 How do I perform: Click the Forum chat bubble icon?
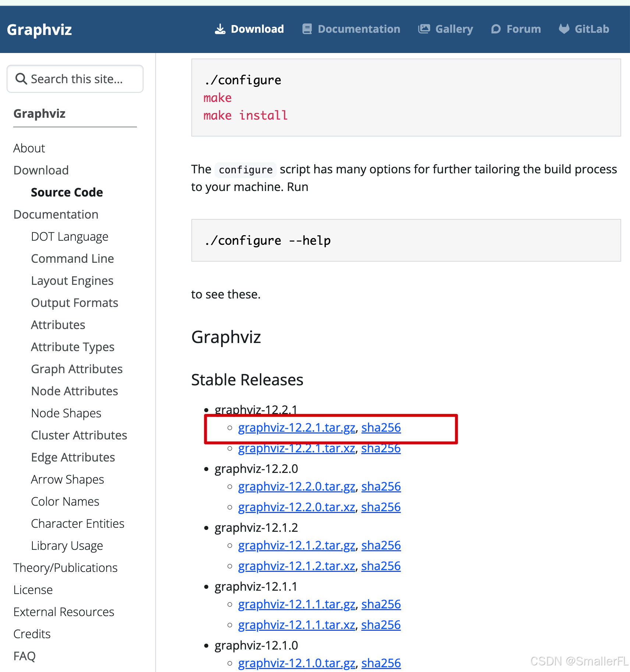coord(496,29)
